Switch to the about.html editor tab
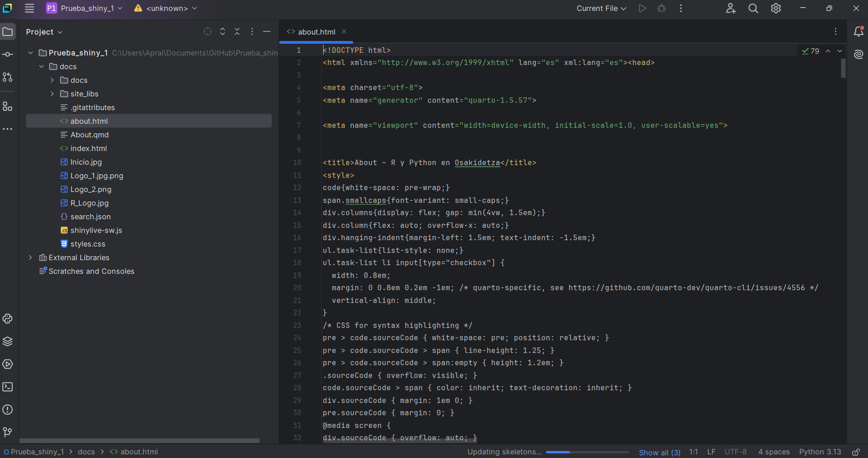The width and height of the screenshot is (868, 458). (316, 31)
